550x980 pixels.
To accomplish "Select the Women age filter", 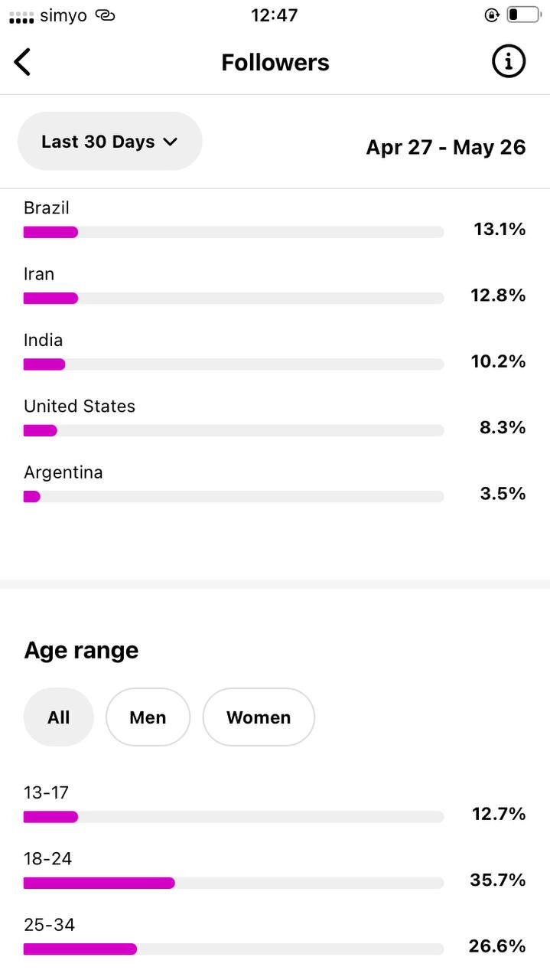I will [x=259, y=717].
